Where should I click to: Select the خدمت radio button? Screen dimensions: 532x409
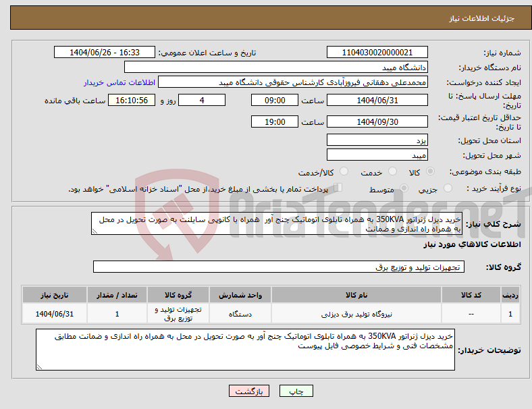[392, 171]
